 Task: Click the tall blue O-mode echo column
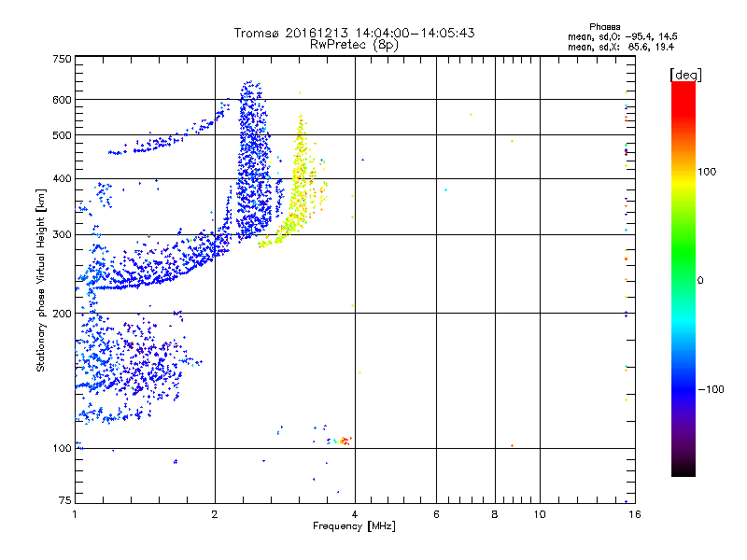pyautogui.click(x=253, y=160)
